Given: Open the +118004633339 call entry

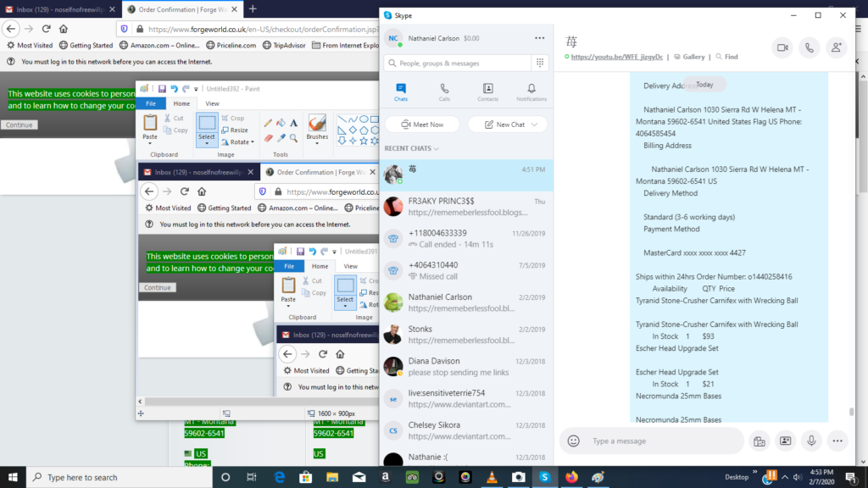Looking at the screenshot, I should click(x=466, y=238).
